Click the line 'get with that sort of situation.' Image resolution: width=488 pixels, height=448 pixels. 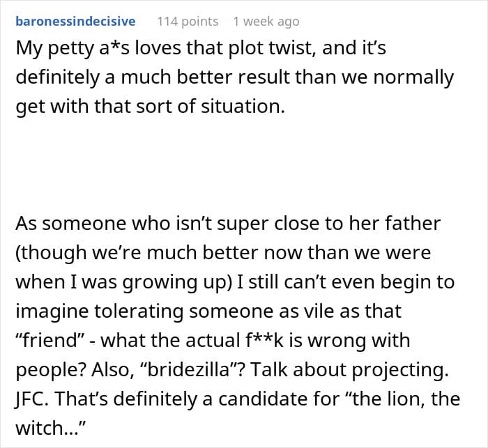[x=150, y=107]
